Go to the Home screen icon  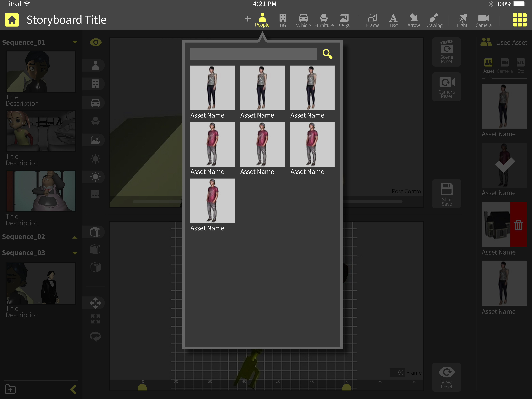coord(12,20)
